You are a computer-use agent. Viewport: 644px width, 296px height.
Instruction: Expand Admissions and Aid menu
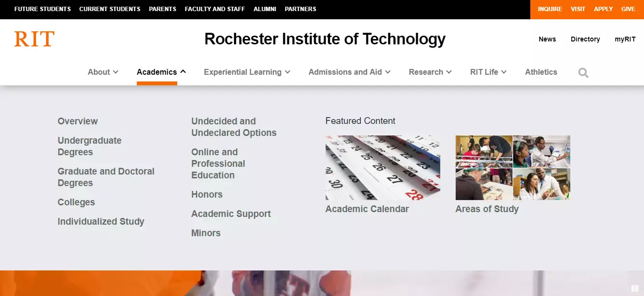pos(350,72)
